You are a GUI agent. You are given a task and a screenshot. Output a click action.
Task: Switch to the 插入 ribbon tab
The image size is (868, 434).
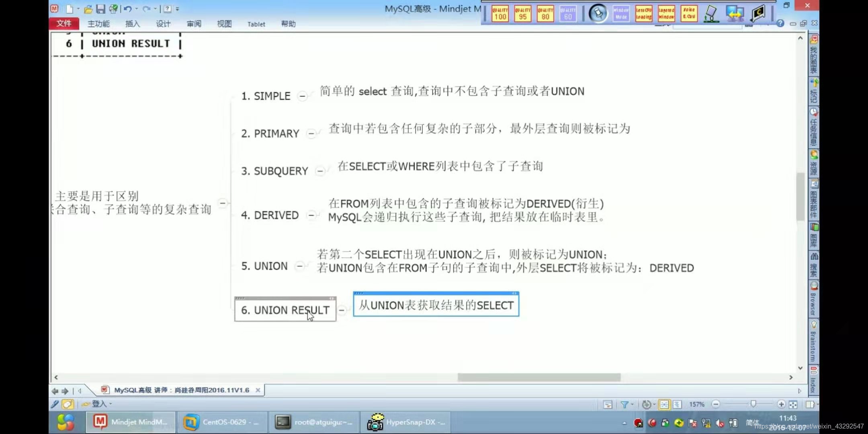(x=133, y=24)
